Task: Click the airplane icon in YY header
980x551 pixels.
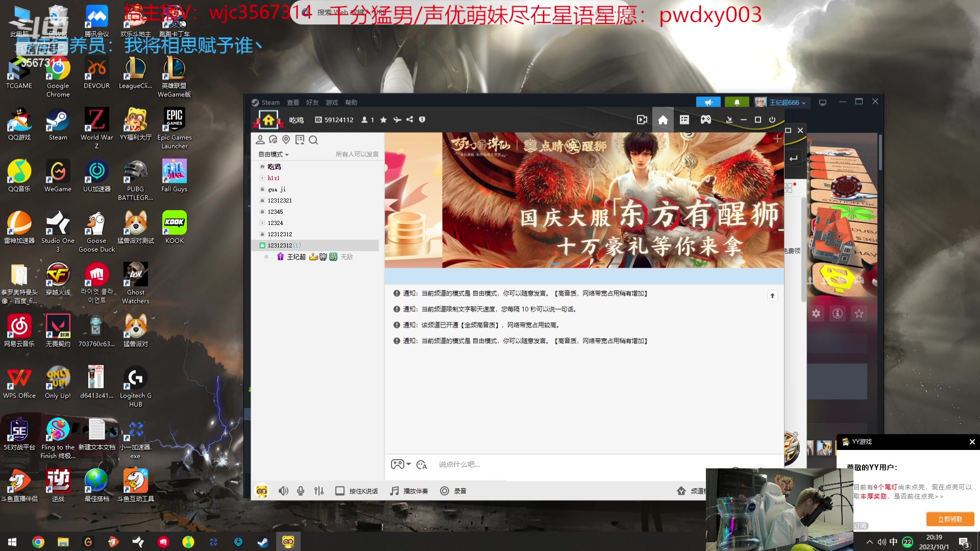Action: point(397,120)
